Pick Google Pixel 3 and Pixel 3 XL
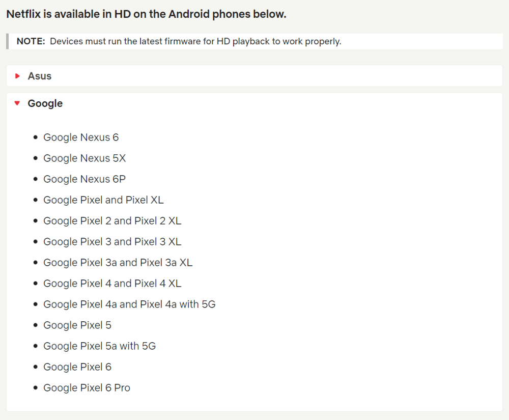509x420 pixels. pyautogui.click(x=112, y=242)
